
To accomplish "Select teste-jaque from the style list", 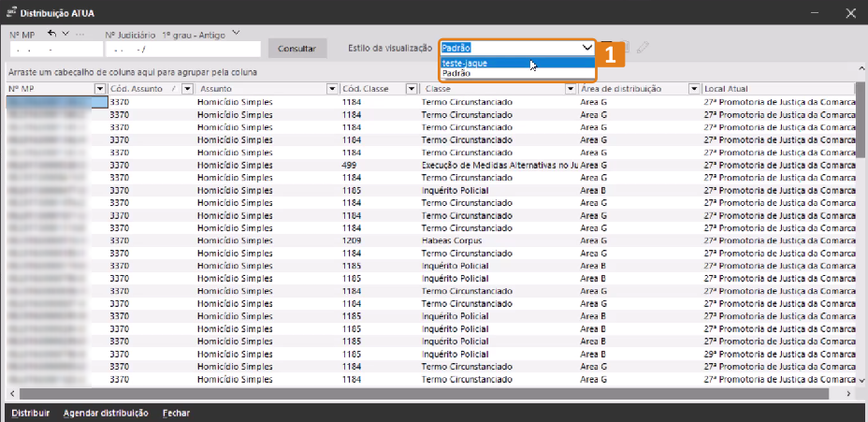I will click(517, 63).
